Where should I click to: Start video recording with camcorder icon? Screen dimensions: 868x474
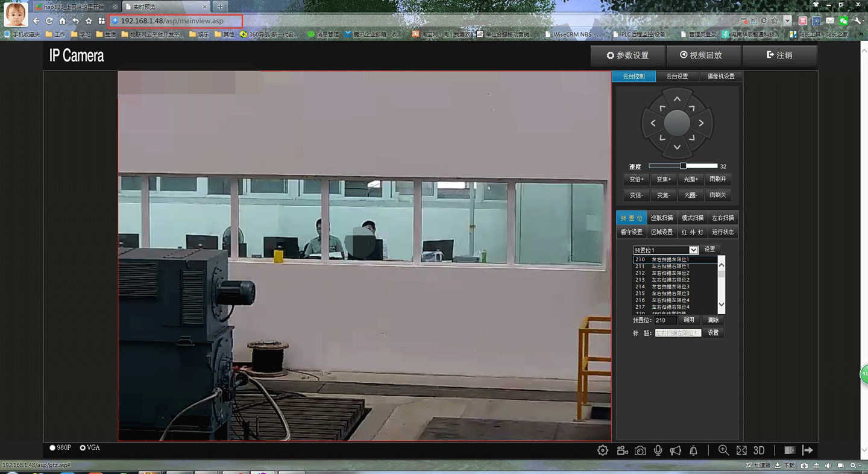pos(622,450)
